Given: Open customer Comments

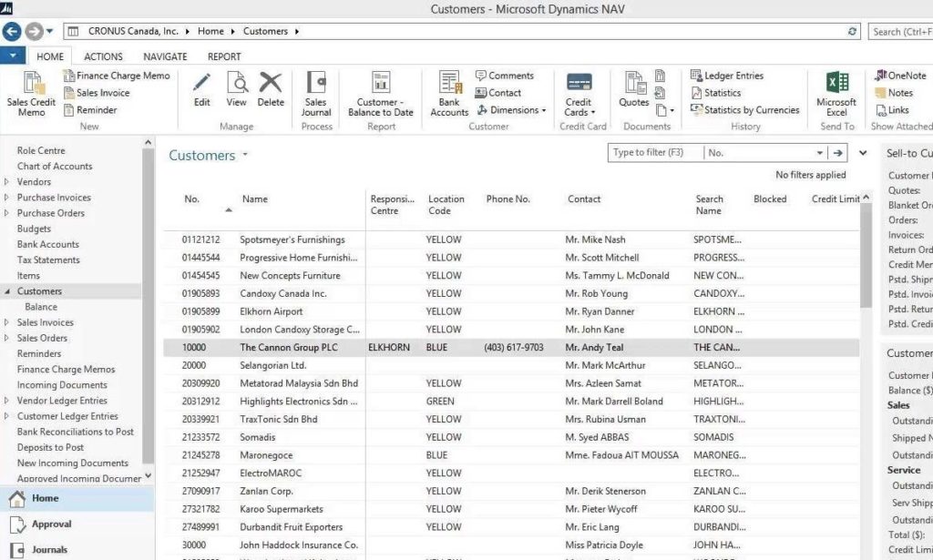Looking at the screenshot, I should coord(504,76).
